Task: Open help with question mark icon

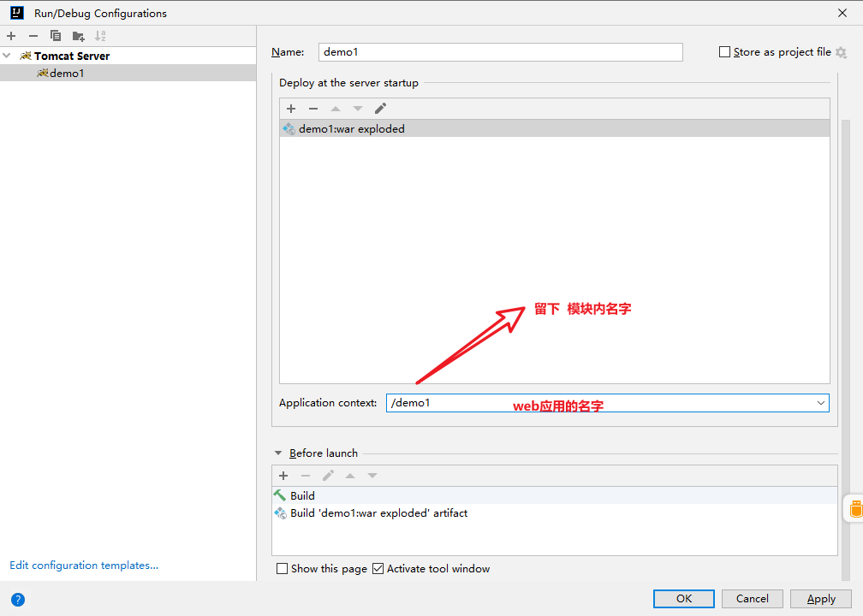Action: tap(18, 600)
